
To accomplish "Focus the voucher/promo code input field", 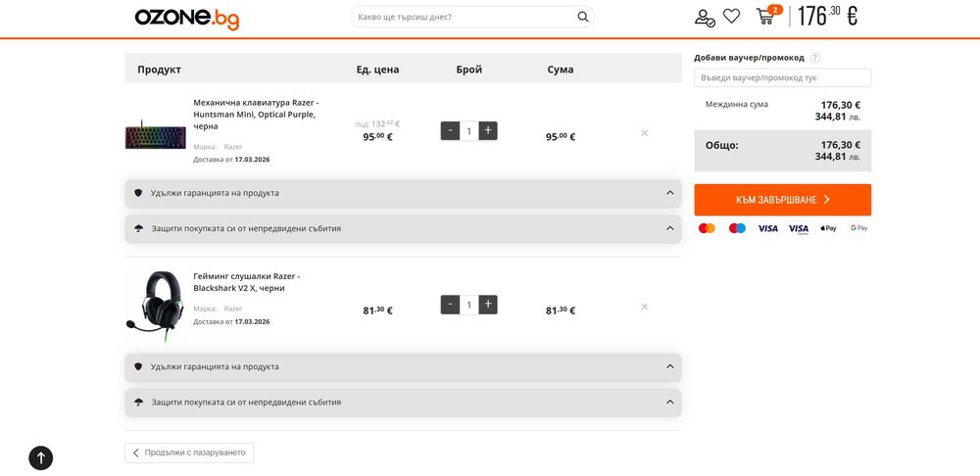I will click(782, 78).
